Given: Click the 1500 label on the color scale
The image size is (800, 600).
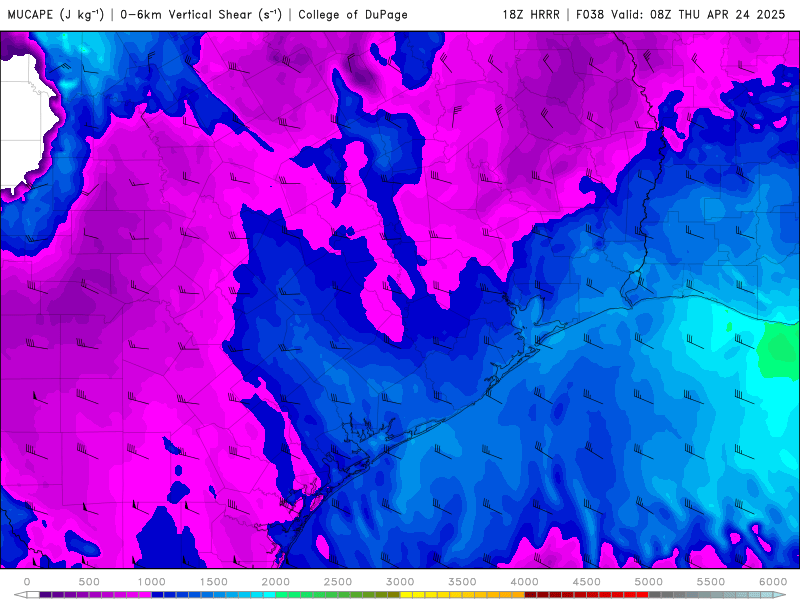Looking at the screenshot, I should (213, 582).
